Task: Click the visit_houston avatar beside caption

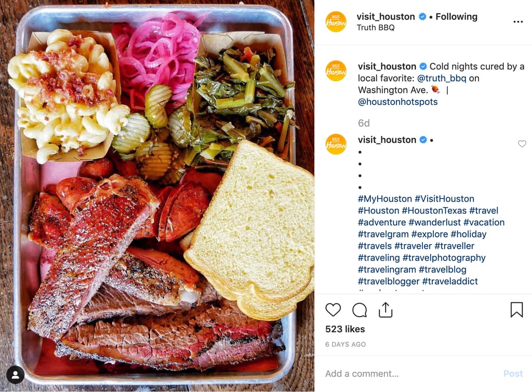Action: coord(336,71)
